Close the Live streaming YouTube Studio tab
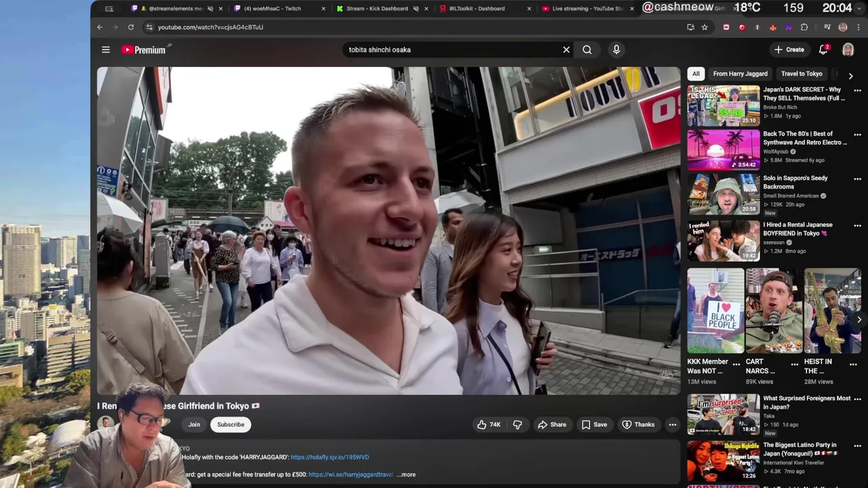Viewport: 868px width, 488px height. (632, 9)
